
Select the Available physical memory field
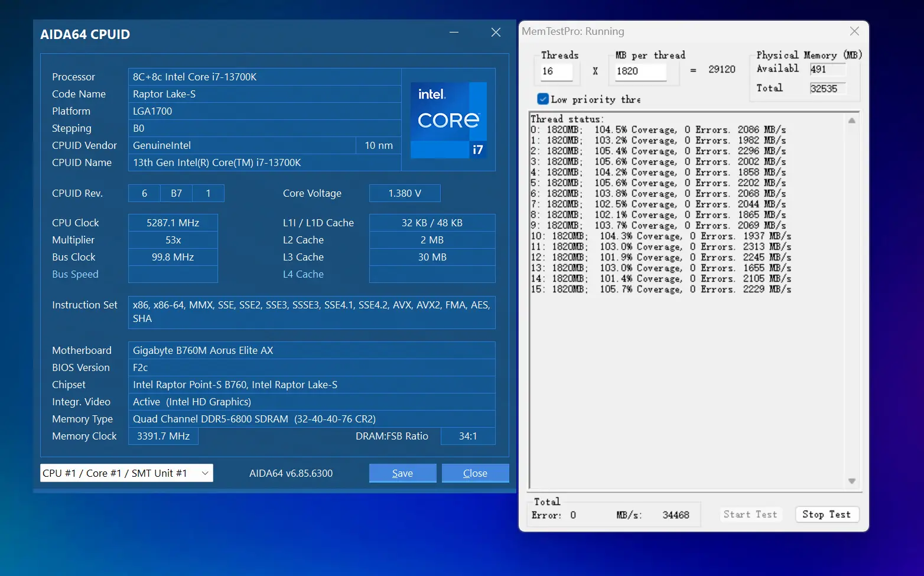[x=827, y=70]
